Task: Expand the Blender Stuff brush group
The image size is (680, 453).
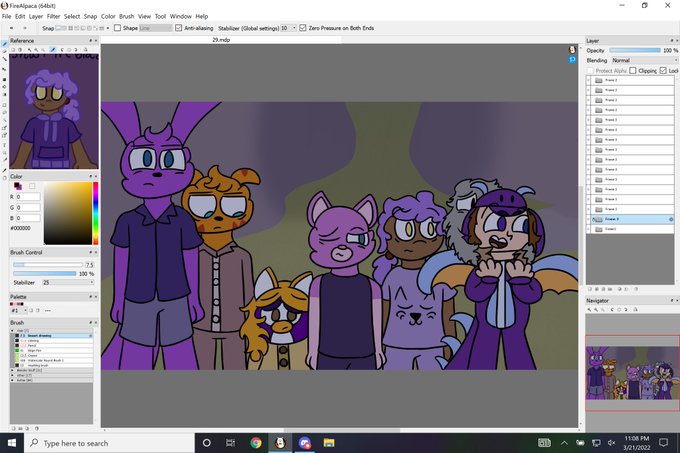Action: tap(12, 371)
